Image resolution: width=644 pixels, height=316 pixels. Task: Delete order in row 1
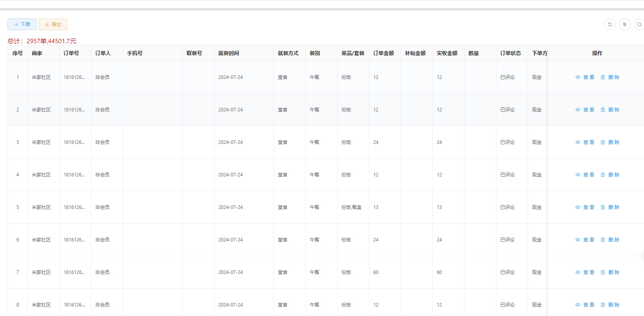[610, 77]
